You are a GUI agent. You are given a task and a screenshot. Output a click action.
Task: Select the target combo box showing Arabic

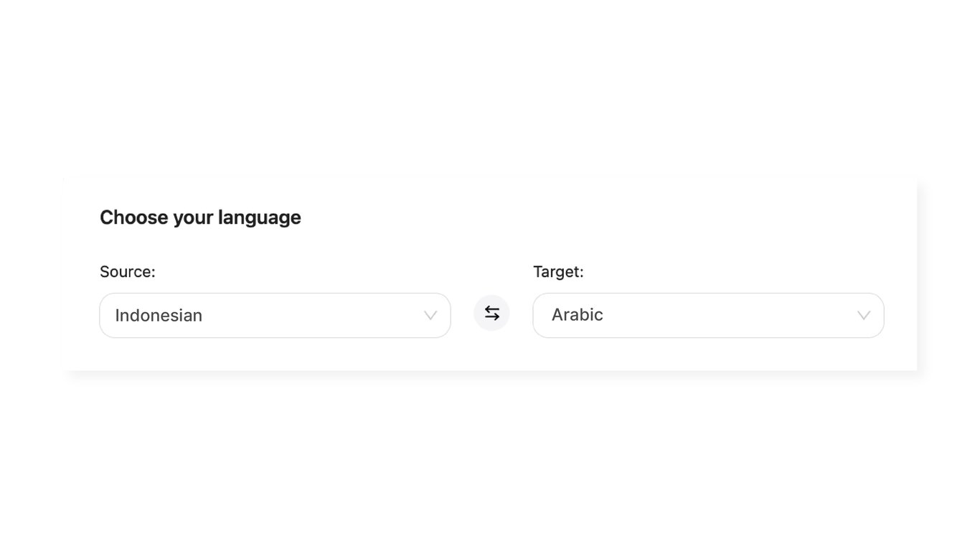tap(708, 315)
